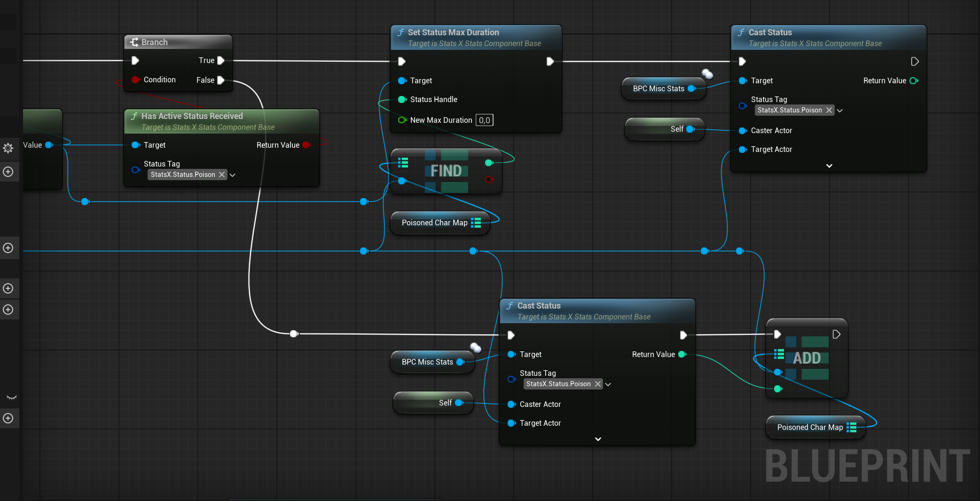
Task: Clear StatsX.Status.Poison tag in Has Active Status
Action: coord(222,175)
